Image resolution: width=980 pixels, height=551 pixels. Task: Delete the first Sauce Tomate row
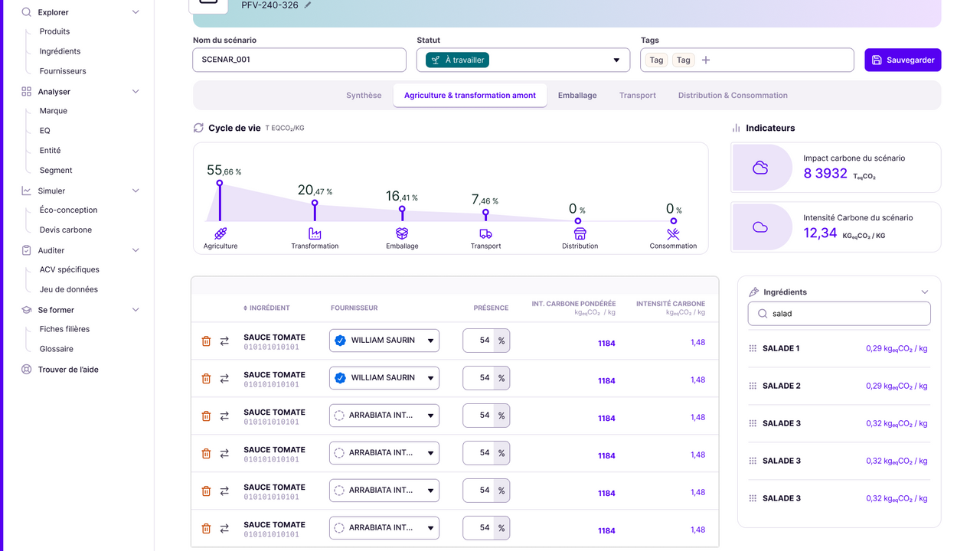point(206,341)
